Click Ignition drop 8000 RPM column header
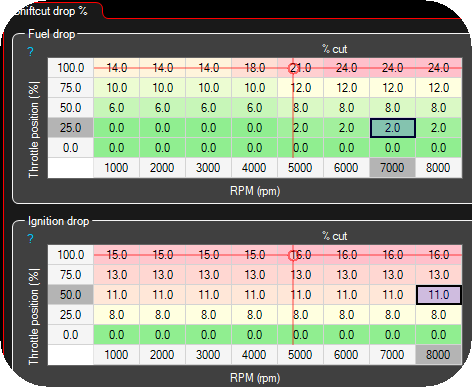This screenshot has height=387, width=472. coord(438,355)
